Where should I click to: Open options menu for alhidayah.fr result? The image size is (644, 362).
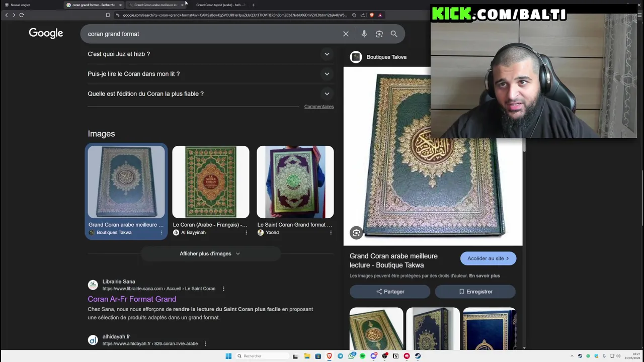205,344
